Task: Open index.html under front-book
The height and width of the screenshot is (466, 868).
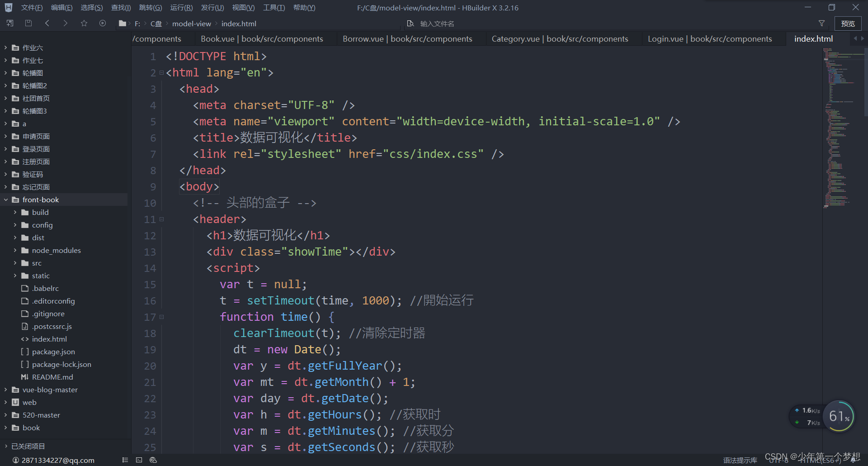Action: (x=49, y=339)
